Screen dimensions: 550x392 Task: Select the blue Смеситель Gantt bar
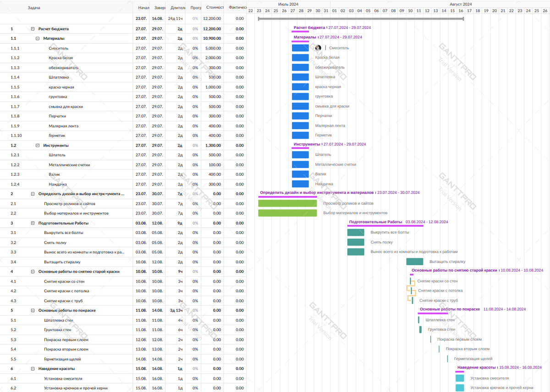pyautogui.click(x=300, y=48)
